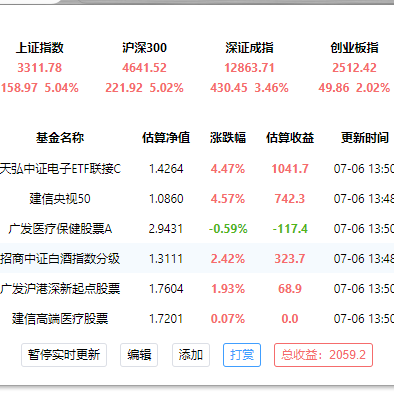Click update time of 招商中证白酒指数分级 row
Viewport: 394px width, 394px height.
(364, 259)
